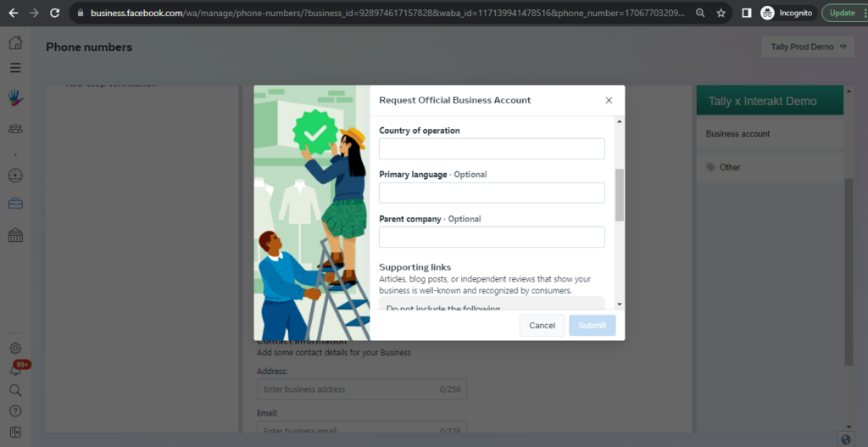Click the dialog's vertical scrollbar thumb
Image resolution: width=868 pixels, height=447 pixels.
[620, 195]
